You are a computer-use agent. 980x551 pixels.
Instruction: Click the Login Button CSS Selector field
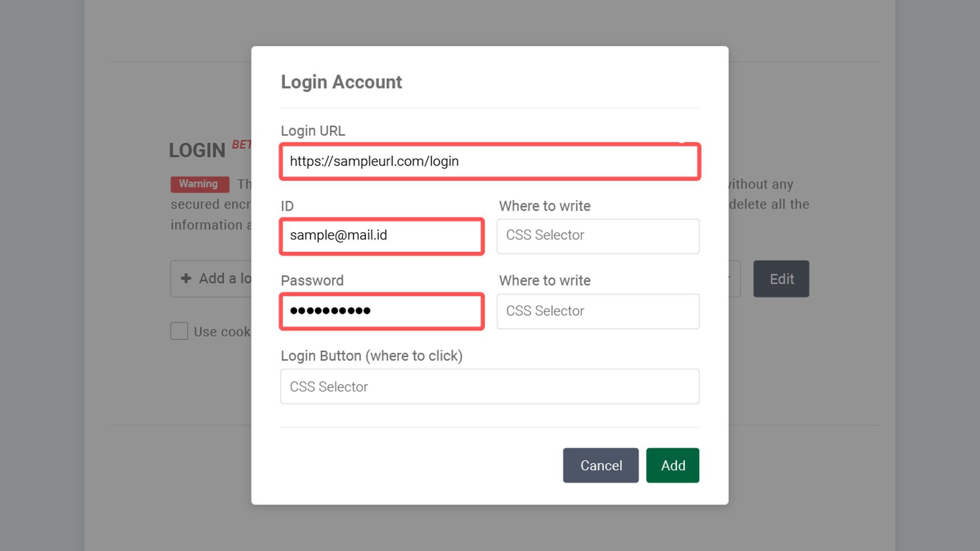pyautogui.click(x=490, y=387)
